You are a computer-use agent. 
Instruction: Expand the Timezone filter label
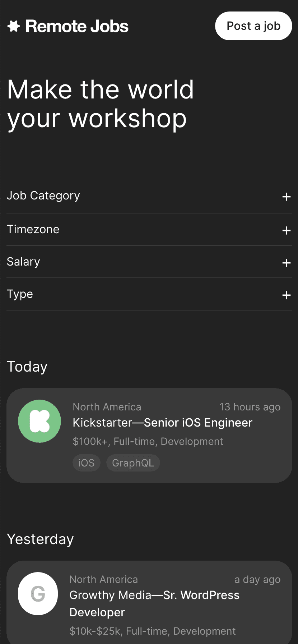(33, 229)
